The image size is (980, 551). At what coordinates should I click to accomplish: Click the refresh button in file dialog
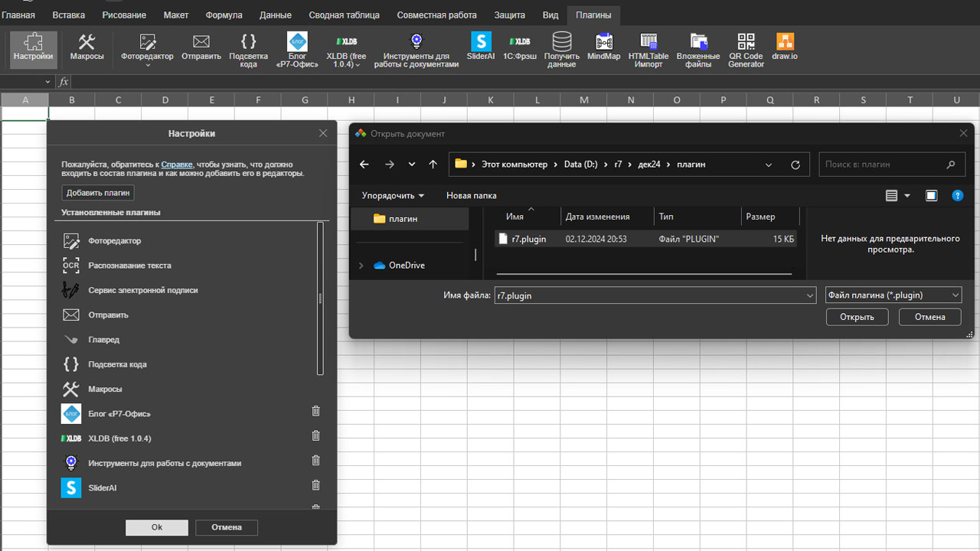coord(795,165)
